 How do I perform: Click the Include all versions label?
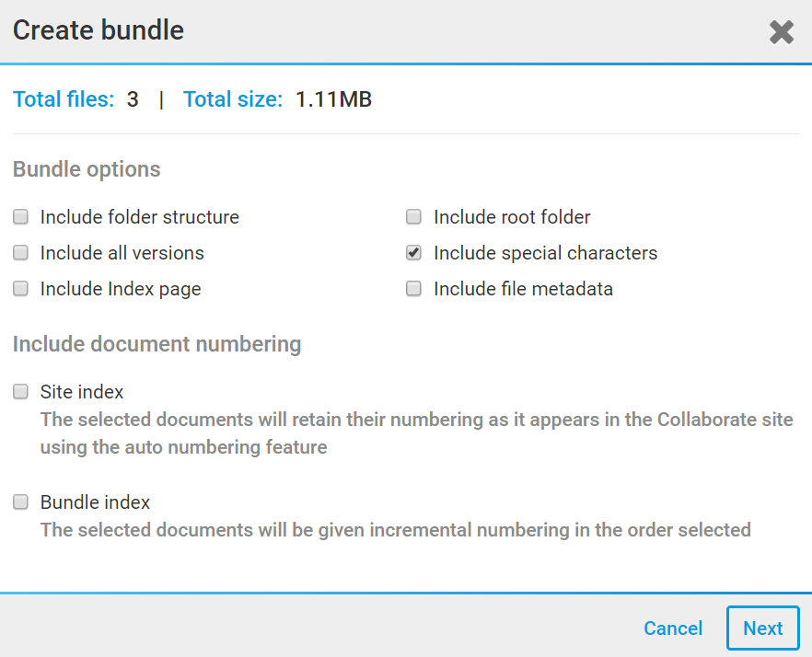pyautogui.click(x=122, y=253)
